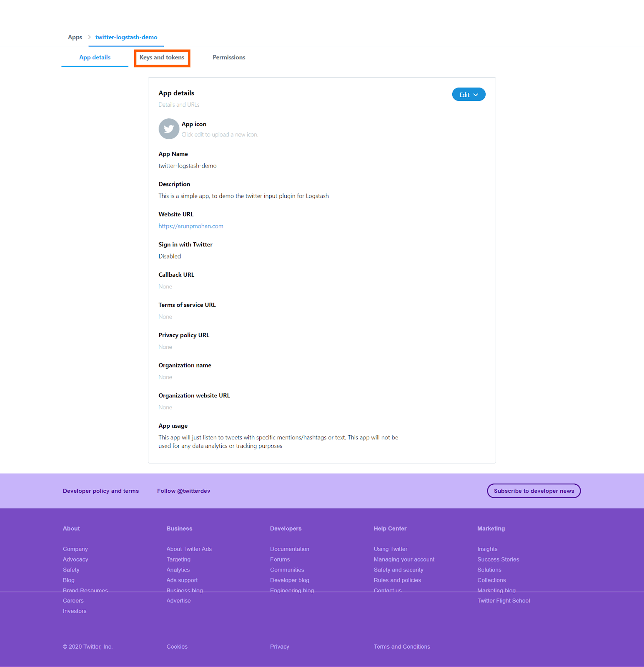This screenshot has height=667, width=644.
Task: Open the Blog link under About
Action: point(69,580)
